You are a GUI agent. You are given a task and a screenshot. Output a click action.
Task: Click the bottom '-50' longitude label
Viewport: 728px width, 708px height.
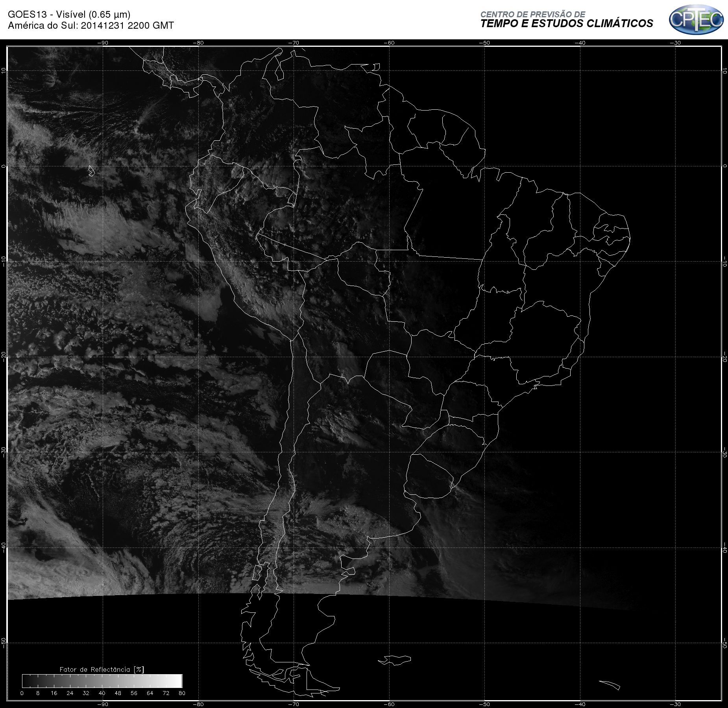pyautogui.click(x=484, y=704)
